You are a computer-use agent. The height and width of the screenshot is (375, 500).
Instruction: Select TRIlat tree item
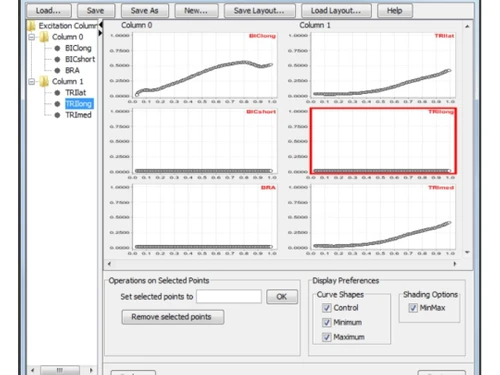(76, 93)
